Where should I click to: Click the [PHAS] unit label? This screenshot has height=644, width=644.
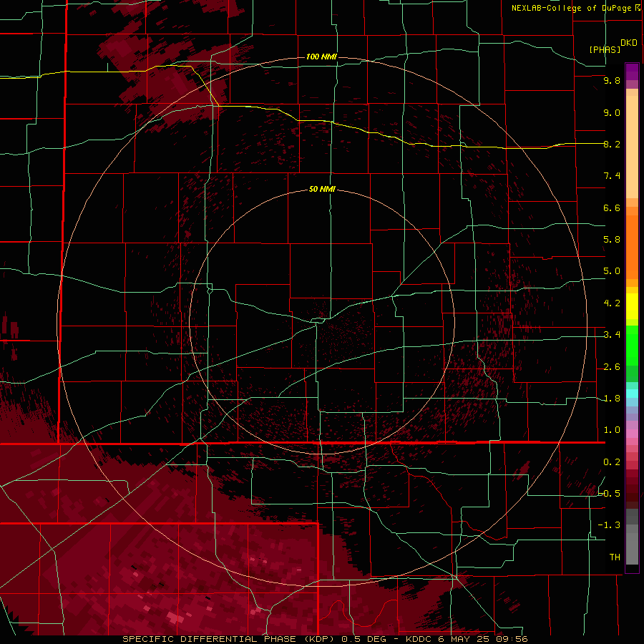(605, 49)
